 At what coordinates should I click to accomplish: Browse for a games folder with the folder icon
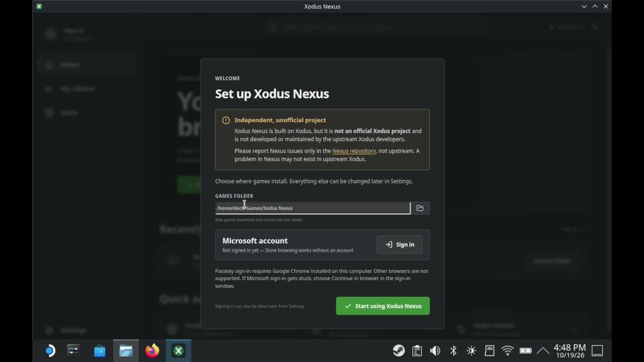point(420,208)
